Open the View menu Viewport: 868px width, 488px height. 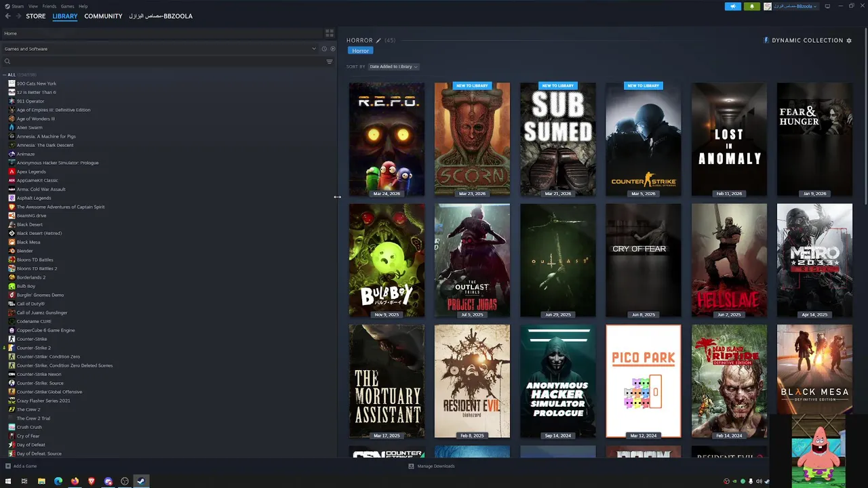tap(33, 6)
